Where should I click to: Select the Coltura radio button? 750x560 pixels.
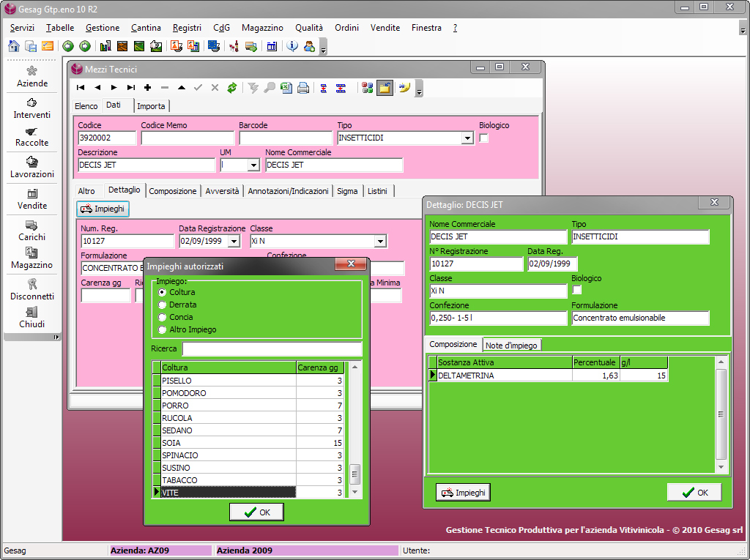coord(162,292)
